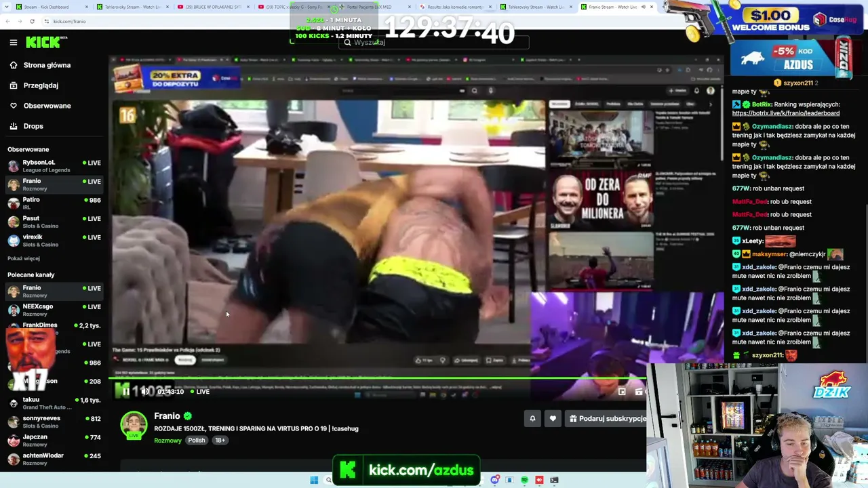This screenshot has width=868, height=488.
Task: Click the 18+ tag
Action: click(x=220, y=441)
